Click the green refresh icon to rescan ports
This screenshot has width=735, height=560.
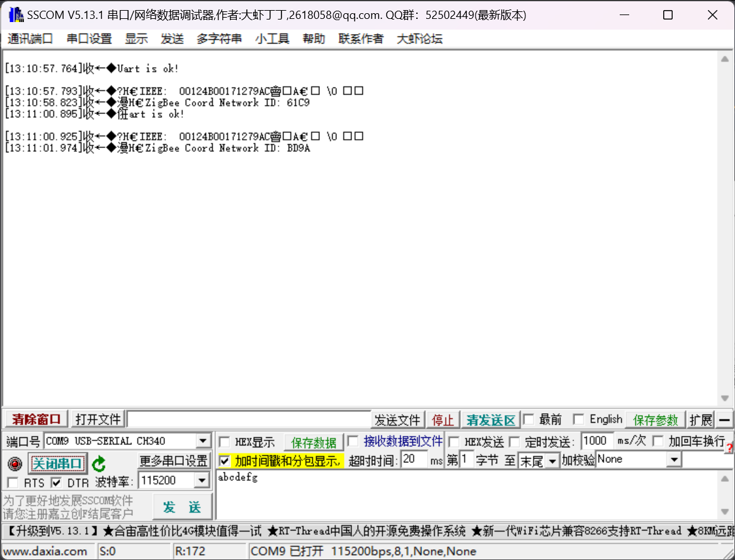[98, 463]
